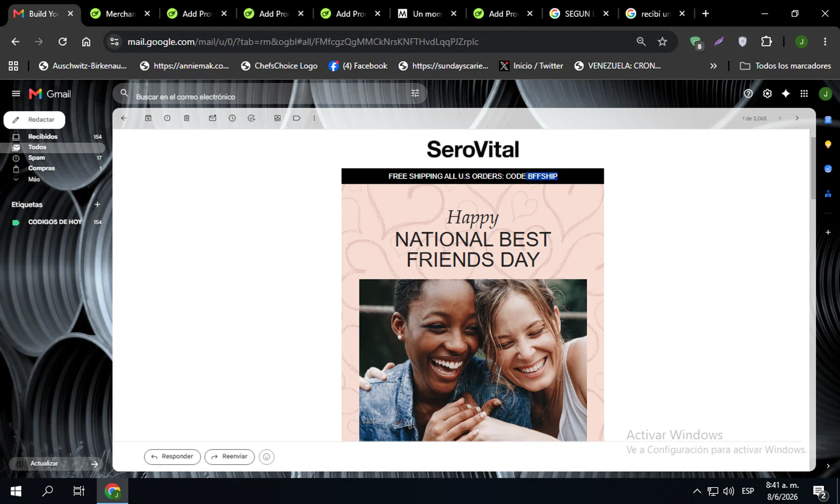
Task: Archive this email
Action: 148,118
